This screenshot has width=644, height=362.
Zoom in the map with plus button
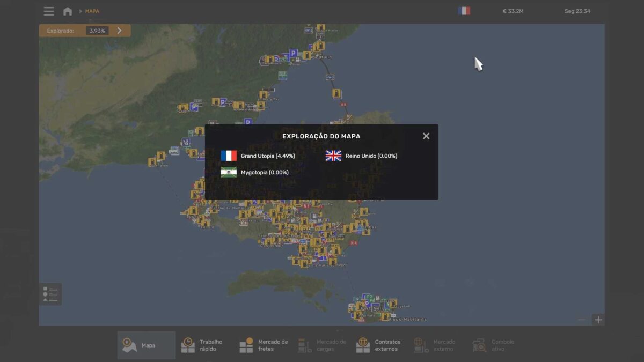(x=598, y=320)
